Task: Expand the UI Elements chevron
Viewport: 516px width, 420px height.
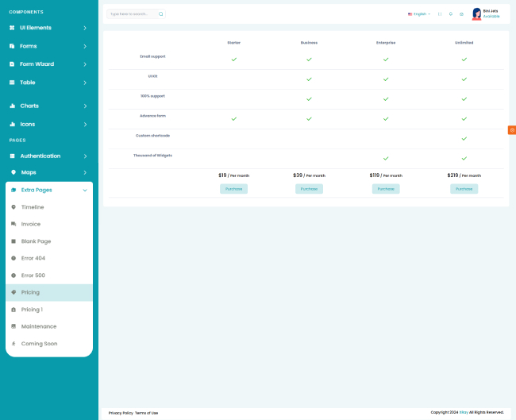Action: pos(85,28)
